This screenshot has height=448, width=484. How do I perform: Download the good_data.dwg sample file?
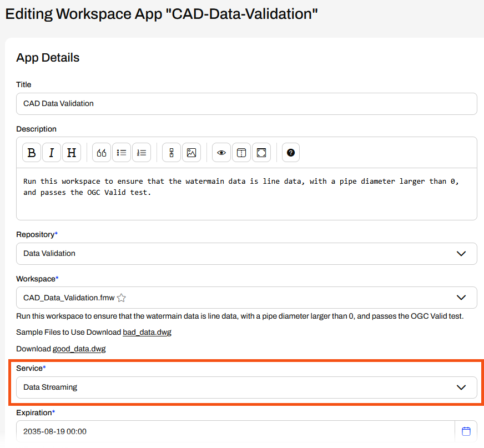79,349
